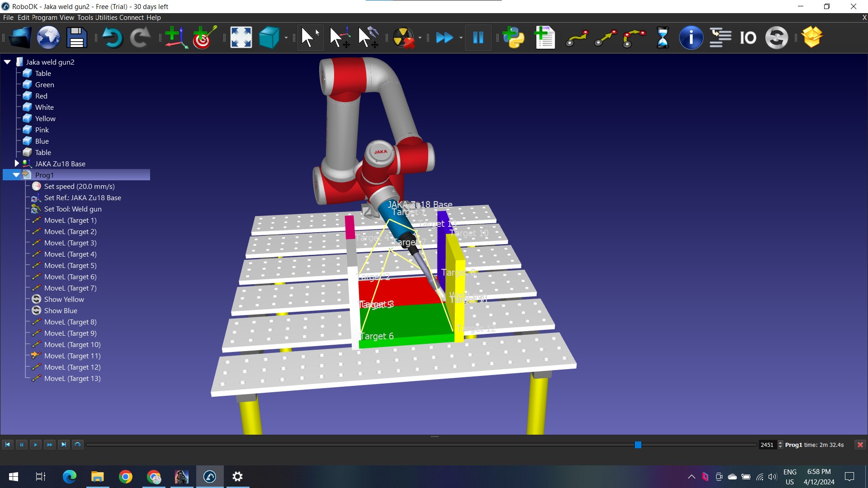Image resolution: width=868 pixels, height=488 pixels.
Task: Add a Python program
Action: pos(514,38)
